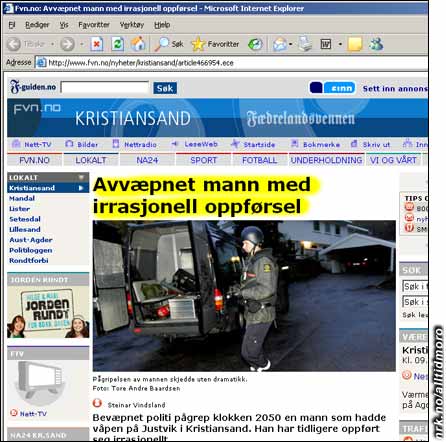The image size is (446, 442).
Task: Click the Jorden Rundt banner image
Action: [x=48, y=312]
